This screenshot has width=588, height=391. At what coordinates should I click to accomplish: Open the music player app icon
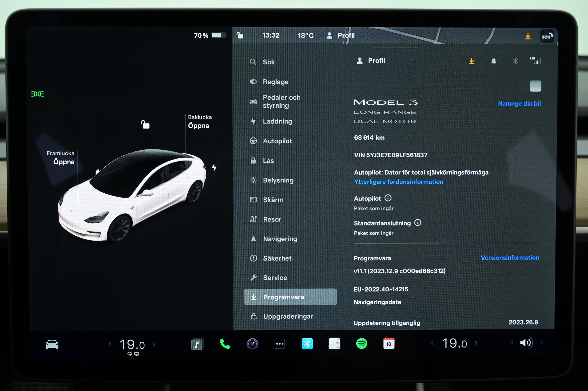tap(197, 344)
